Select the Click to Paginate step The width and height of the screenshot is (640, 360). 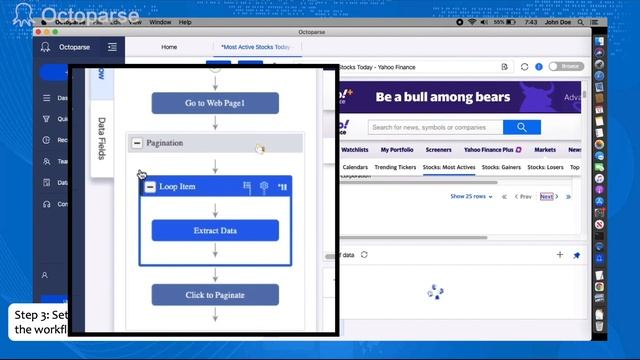215,295
